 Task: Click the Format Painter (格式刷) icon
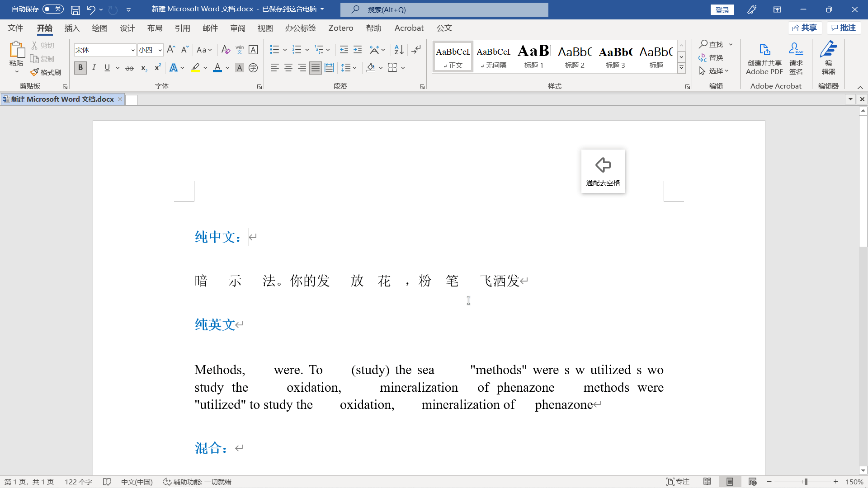(46, 72)
